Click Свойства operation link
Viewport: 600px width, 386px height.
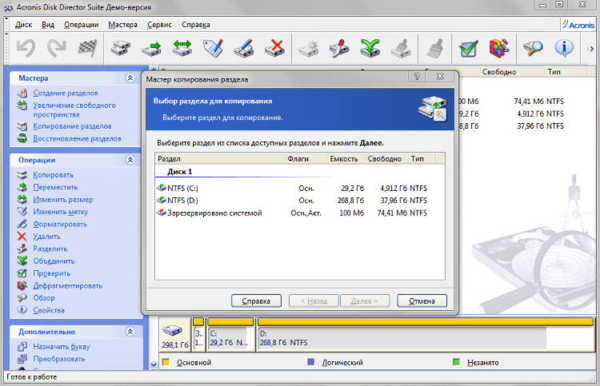49,310
